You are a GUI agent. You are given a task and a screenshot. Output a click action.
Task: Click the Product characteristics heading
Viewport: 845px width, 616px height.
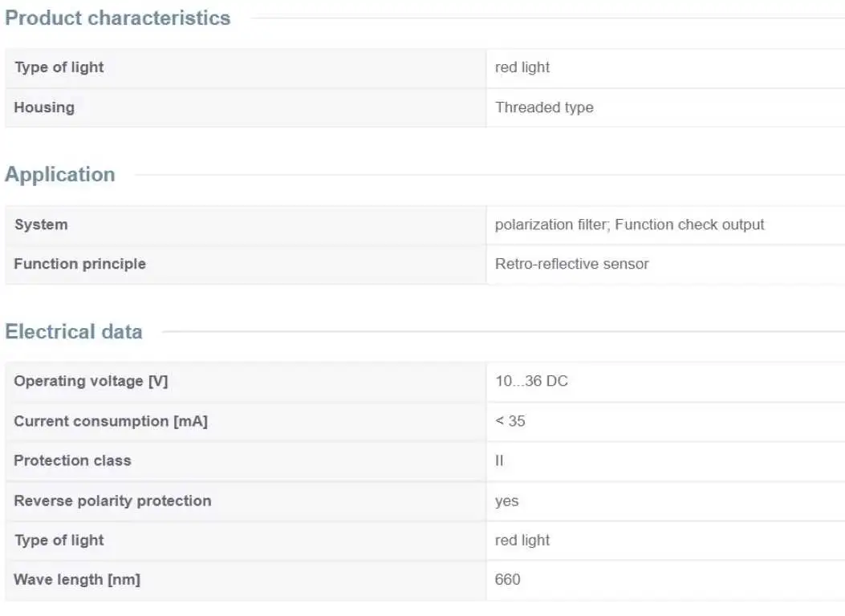(x=117, y=18)
